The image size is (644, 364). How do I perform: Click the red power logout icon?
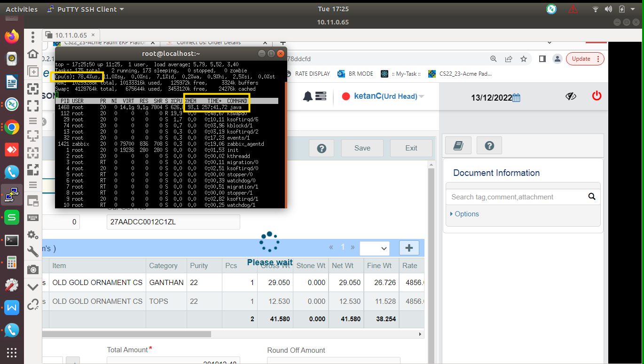coord(597,96)
